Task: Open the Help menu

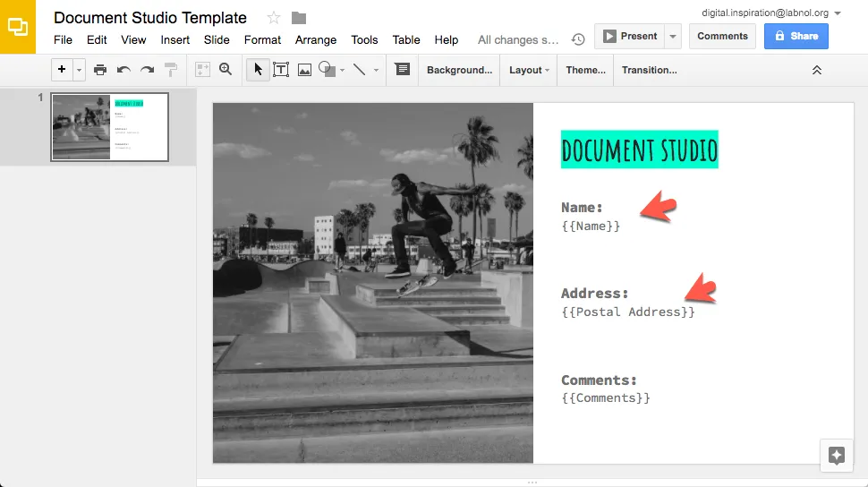Action: [x=447, y=40]
